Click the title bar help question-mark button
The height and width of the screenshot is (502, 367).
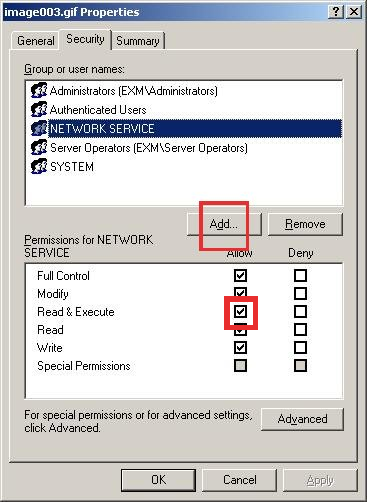(x=336, y=12)
